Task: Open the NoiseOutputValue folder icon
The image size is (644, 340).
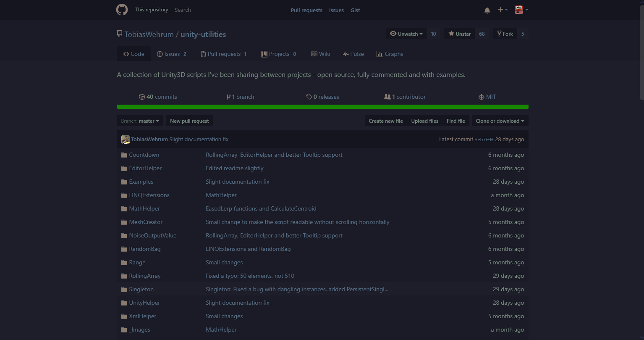Action: coord(124,236)
